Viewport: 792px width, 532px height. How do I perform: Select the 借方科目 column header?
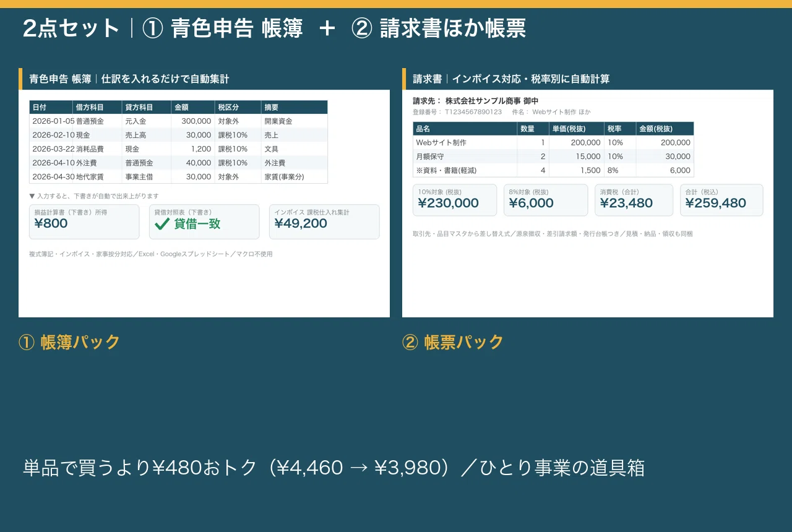click(97, 107)
